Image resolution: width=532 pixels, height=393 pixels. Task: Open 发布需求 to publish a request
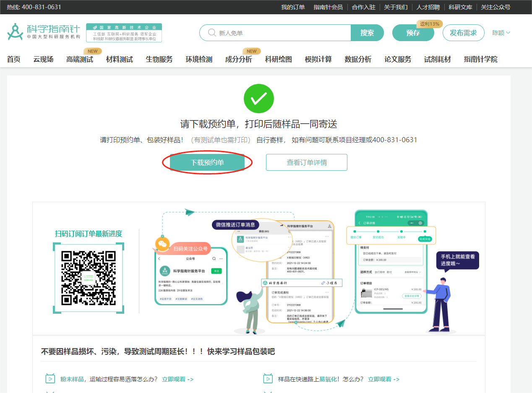tap(463, 32)
